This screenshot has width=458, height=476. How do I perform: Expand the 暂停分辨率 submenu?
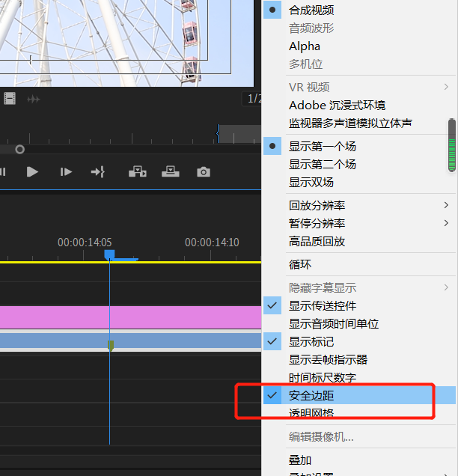pyautogui.click(x=317, y=224)
